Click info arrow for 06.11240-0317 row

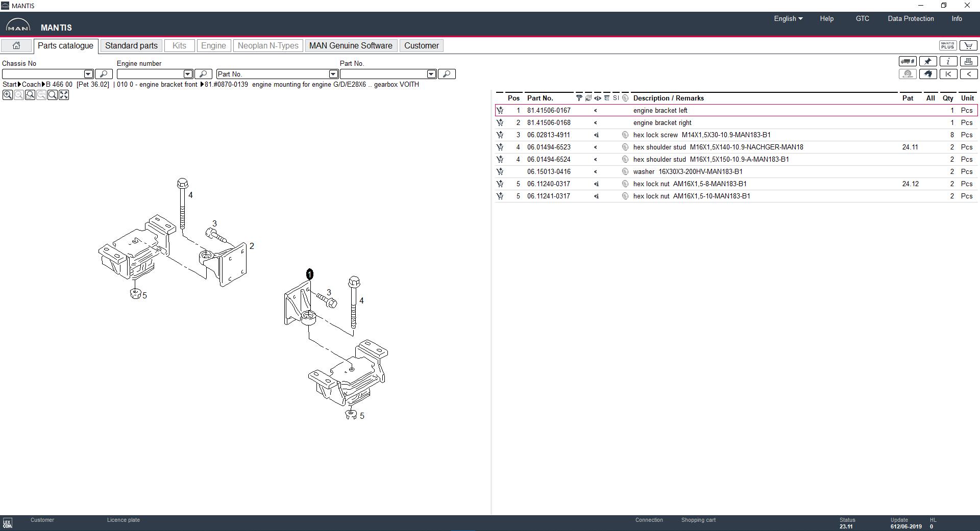pos(596,184)
